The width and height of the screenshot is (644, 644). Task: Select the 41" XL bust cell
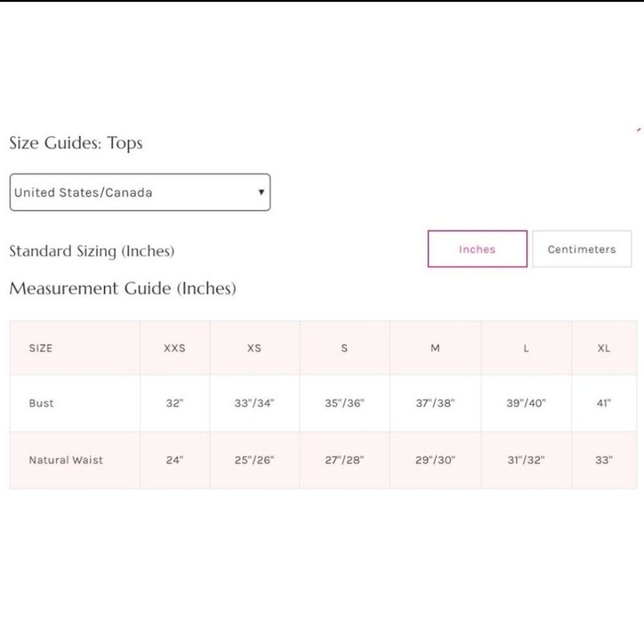click(604, 403)
